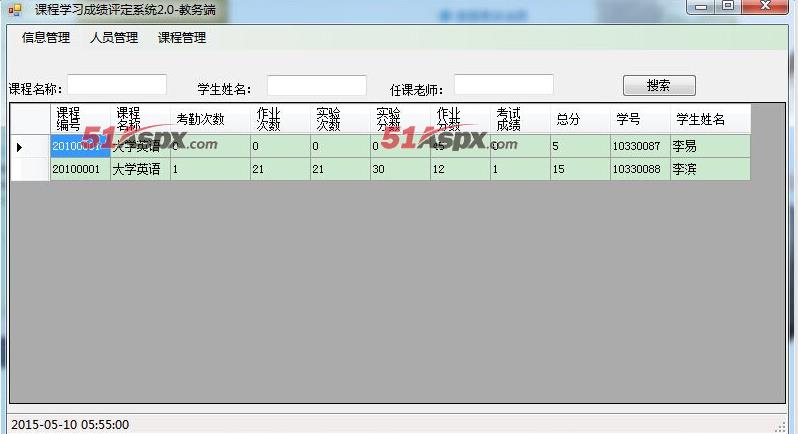Select 实验分数 cell with value 30
Viewport: 798px width, 434px height.
[400, 169]
